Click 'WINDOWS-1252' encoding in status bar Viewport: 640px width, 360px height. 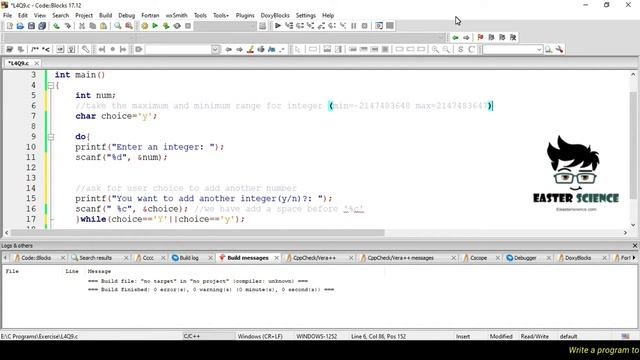316,336
